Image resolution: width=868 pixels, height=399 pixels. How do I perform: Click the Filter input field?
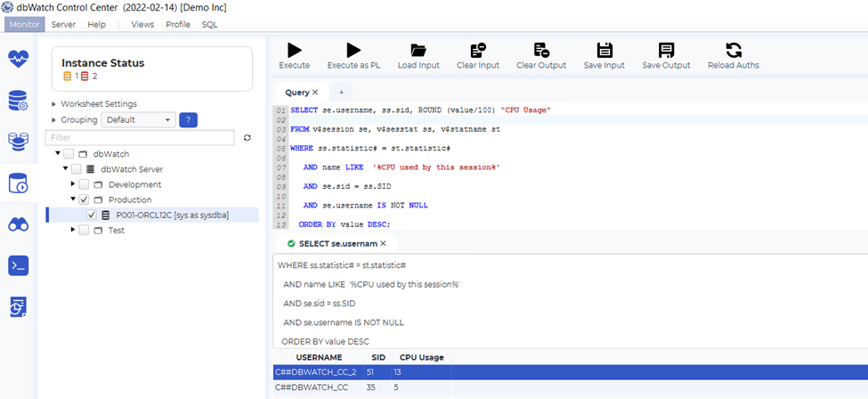point(140,137)
